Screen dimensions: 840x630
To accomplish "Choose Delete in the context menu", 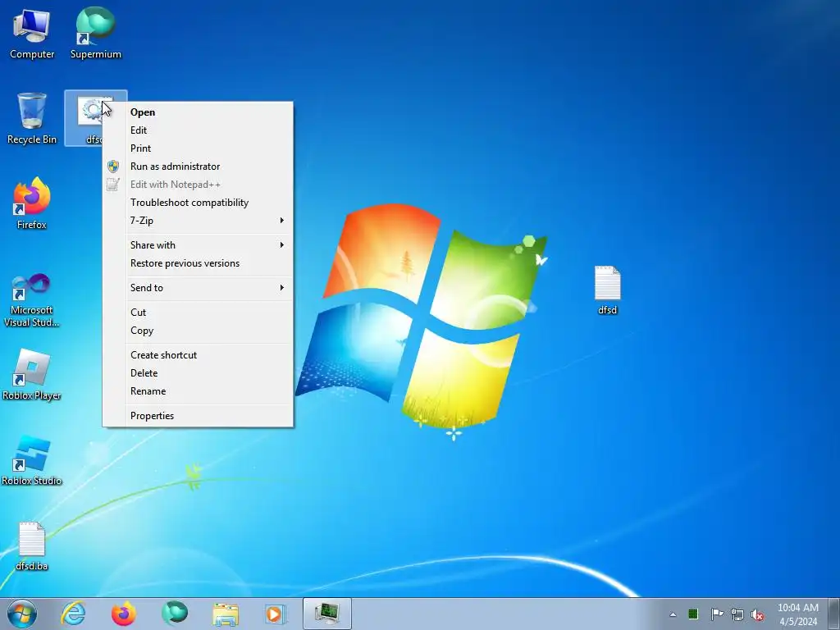I will (198, 373).
